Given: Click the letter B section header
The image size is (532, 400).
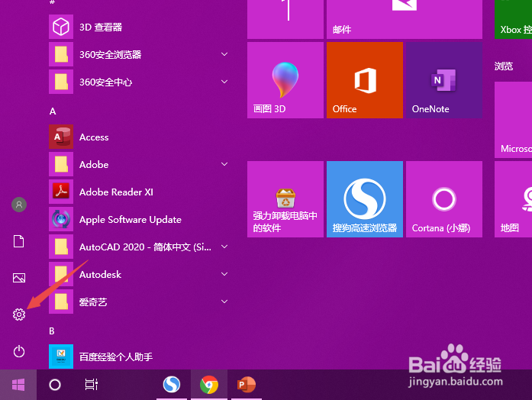Looking at the screenshot, I should click(x=52, y=331).
